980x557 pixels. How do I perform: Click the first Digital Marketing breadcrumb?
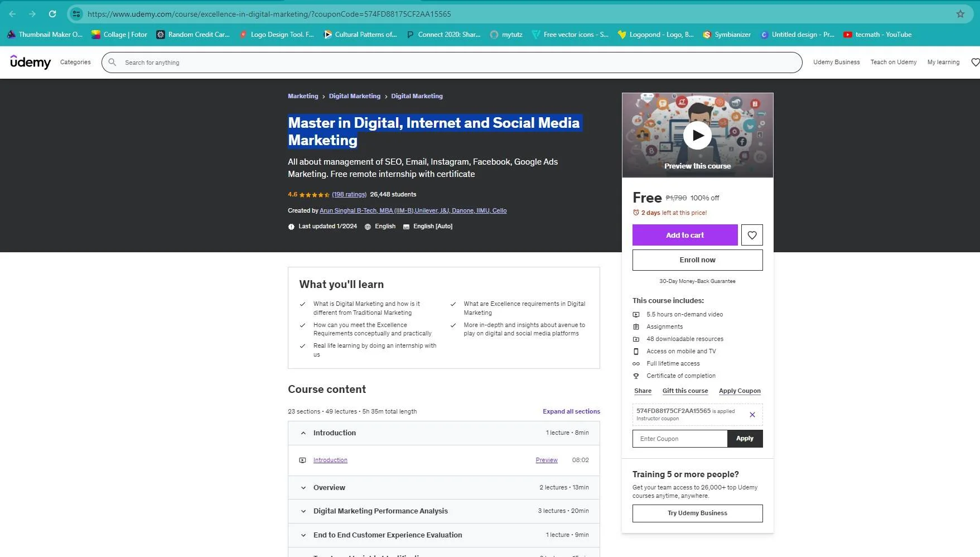coord(355,96)
